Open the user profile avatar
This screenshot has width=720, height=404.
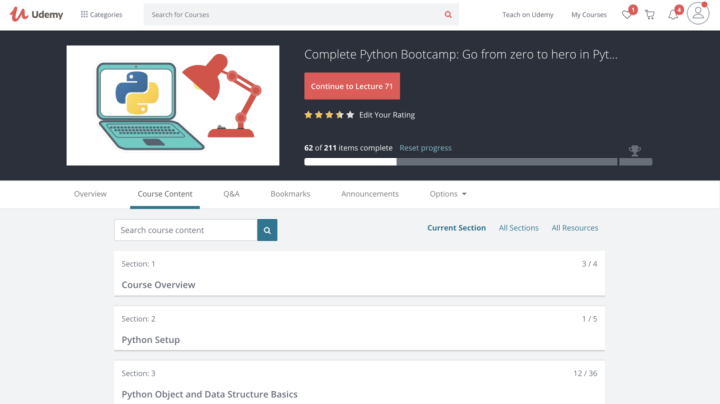coord(698,13)
